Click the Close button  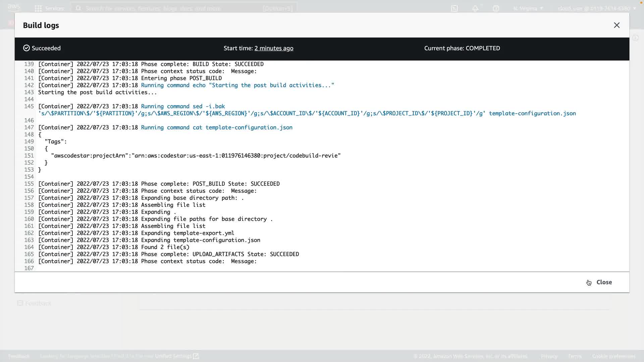click(604, 282)
